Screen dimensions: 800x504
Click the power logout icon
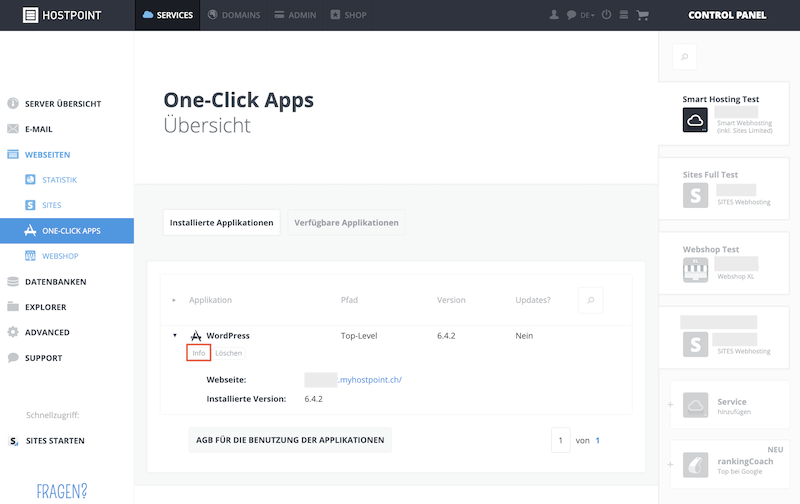point(606,15)
